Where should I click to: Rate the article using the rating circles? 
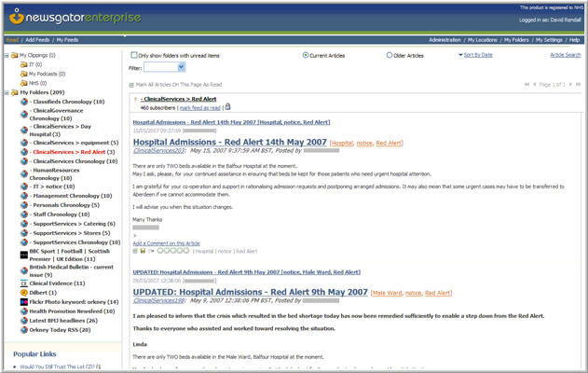171,250
